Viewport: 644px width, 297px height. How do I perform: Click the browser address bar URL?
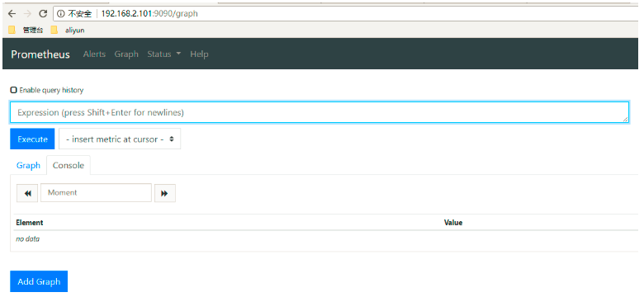point(149,13)
